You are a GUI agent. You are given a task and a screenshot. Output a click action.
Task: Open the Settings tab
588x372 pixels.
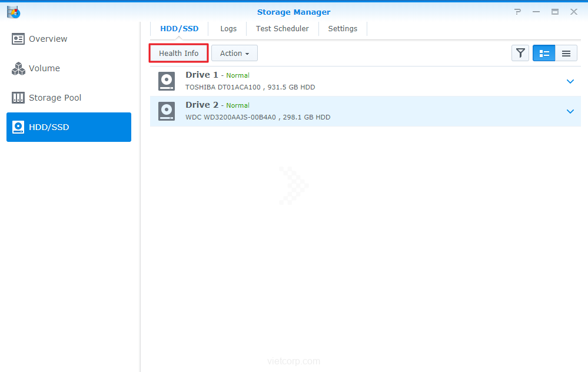point(343,28)
